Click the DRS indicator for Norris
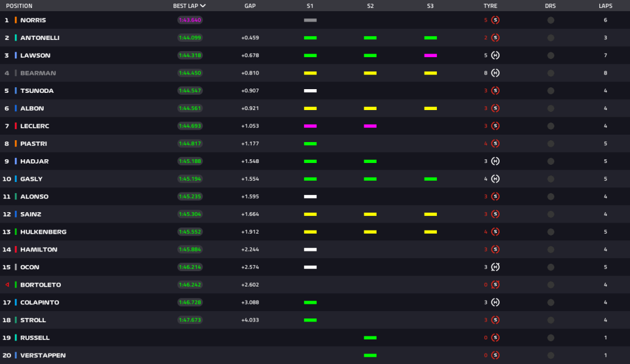Screen dimensions: 630x364 pyautogui.click(x=551, y=20)
